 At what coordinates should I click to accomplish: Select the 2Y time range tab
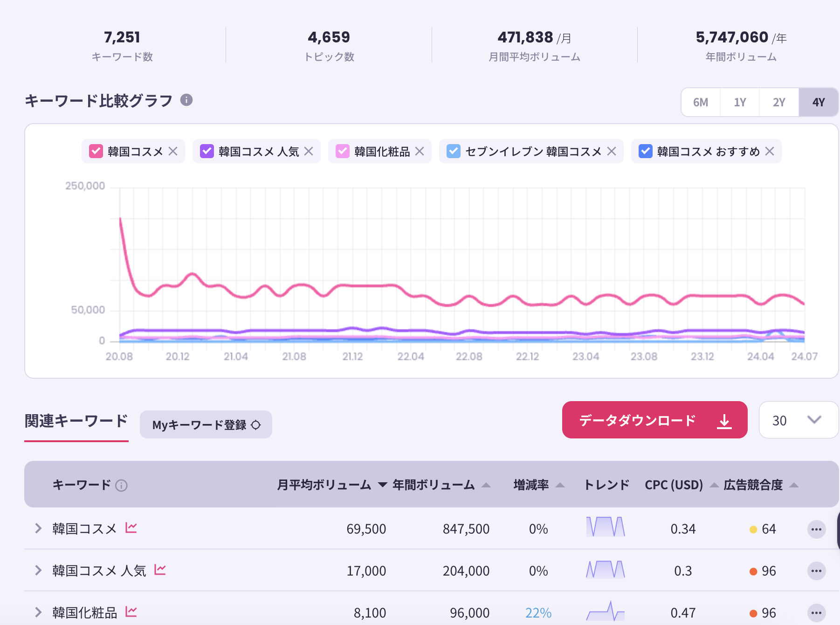point(778,102)
